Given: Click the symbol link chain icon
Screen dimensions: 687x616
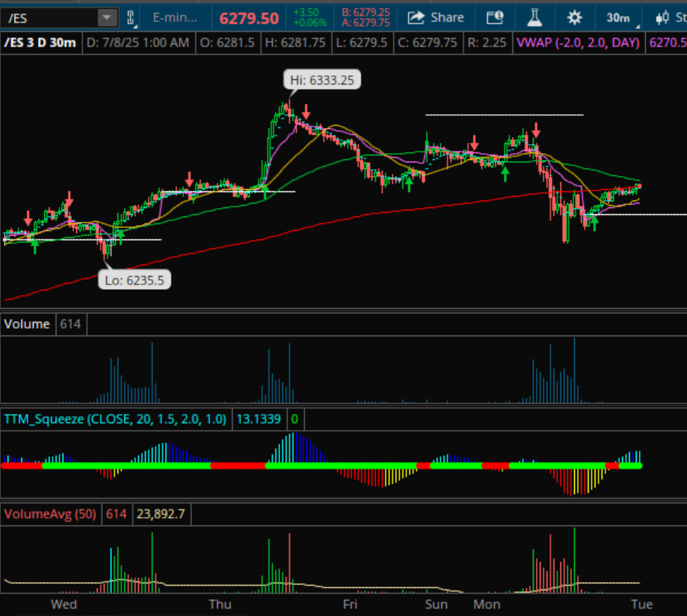Looking at the screenshot, I should coord(130,18).
